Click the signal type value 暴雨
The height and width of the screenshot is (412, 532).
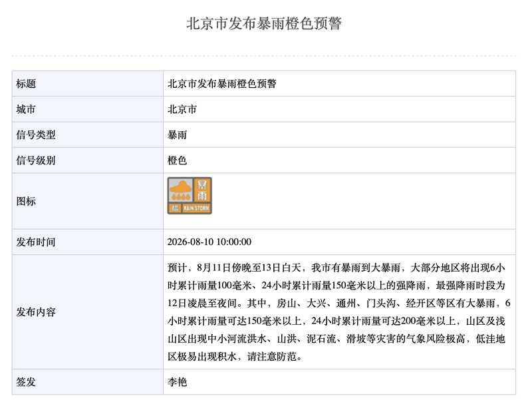click(177, 134)
